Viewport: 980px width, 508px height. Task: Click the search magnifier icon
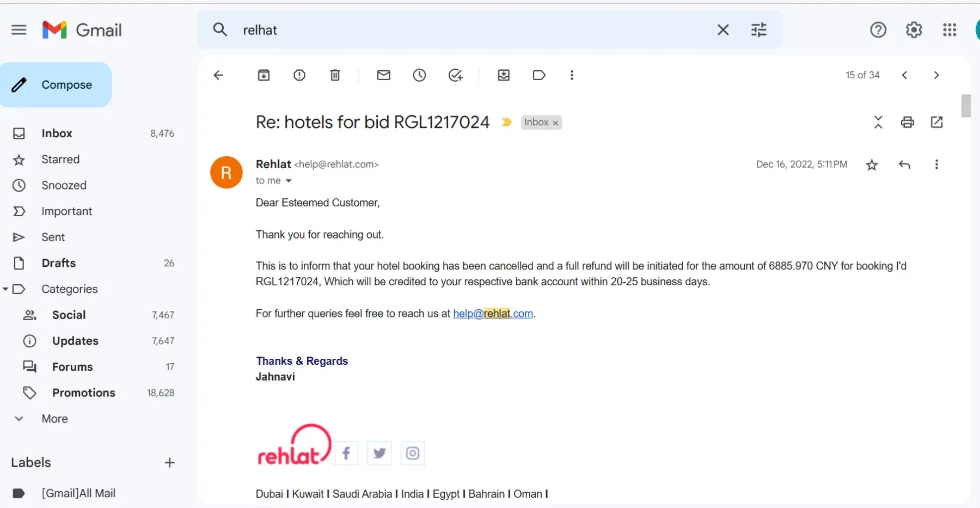220,29
